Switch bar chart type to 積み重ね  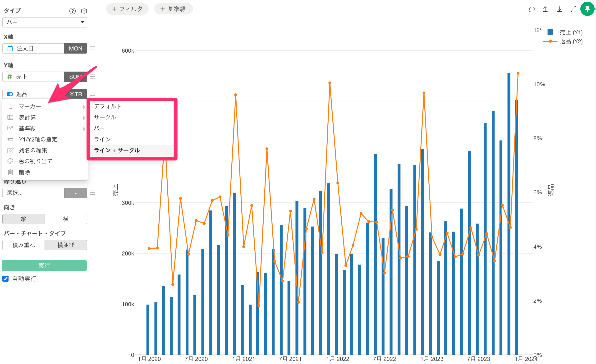click(24, 245)
